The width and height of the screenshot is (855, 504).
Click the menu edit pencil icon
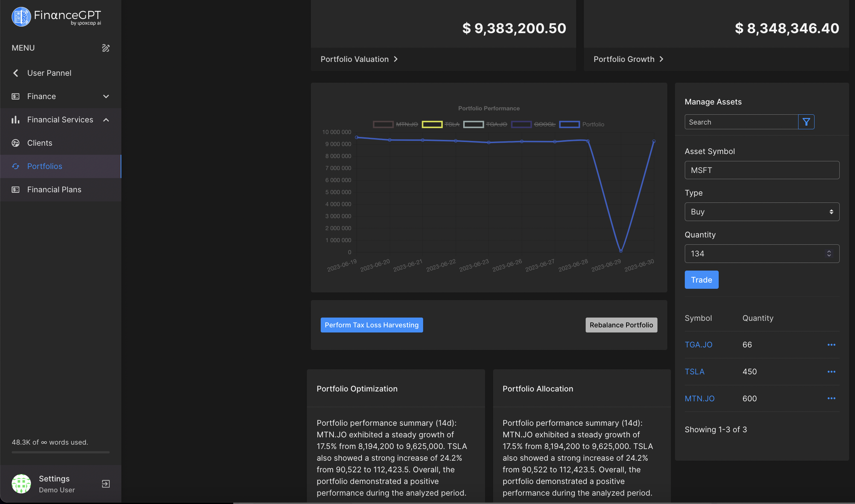point(106,48)
